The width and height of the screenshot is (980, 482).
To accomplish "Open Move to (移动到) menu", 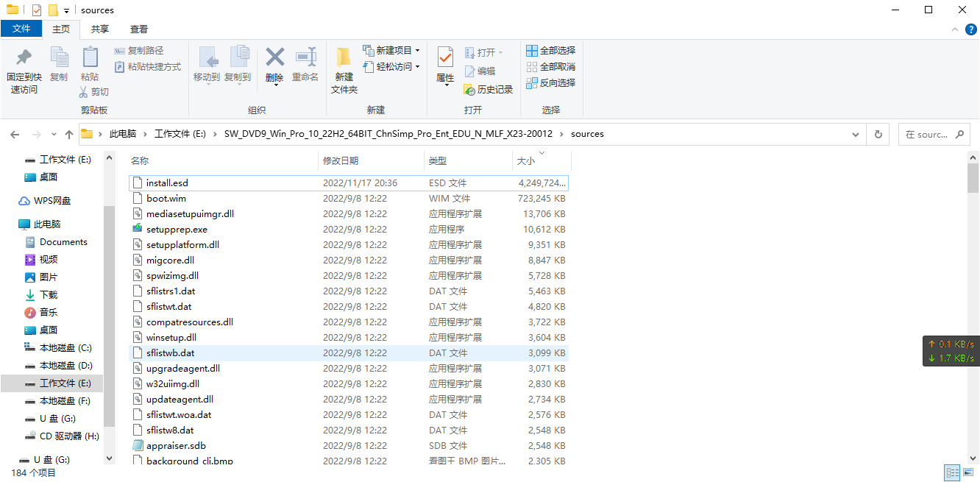I will pos(207,65).
